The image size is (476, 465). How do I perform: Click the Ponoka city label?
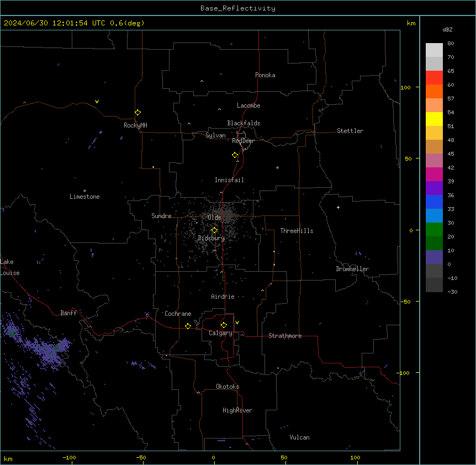point(265,75)
